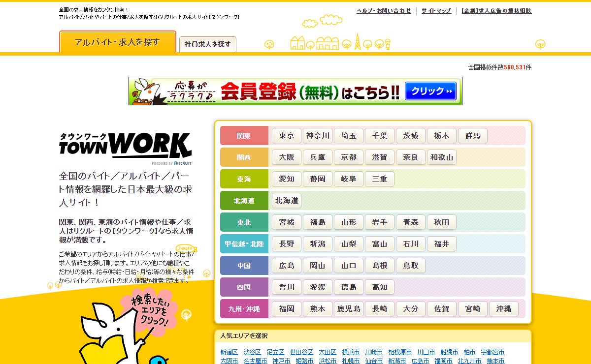Select the 新潟 prefecture button
This screenshot has width=591, height=364.
[x=318, y=244]
